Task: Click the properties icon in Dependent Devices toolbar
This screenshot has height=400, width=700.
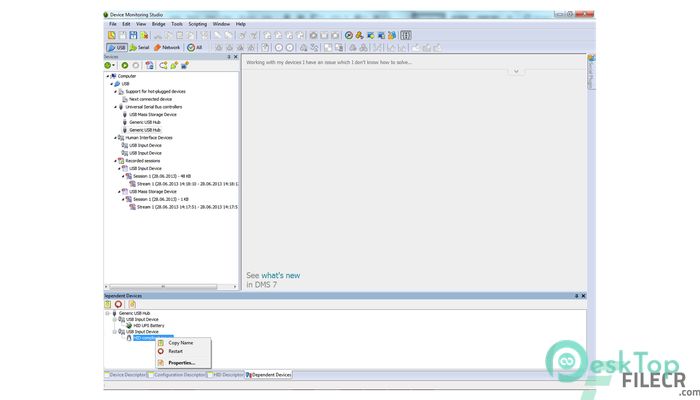Action: tap(132, 304)
